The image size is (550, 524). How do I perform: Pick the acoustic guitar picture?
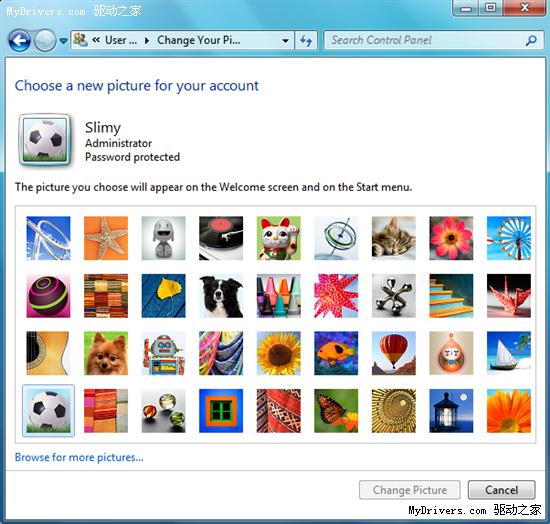(x=48, y=353)
